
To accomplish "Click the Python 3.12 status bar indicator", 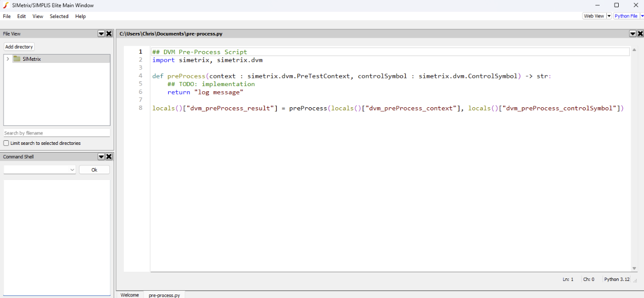I will [617, 279].
